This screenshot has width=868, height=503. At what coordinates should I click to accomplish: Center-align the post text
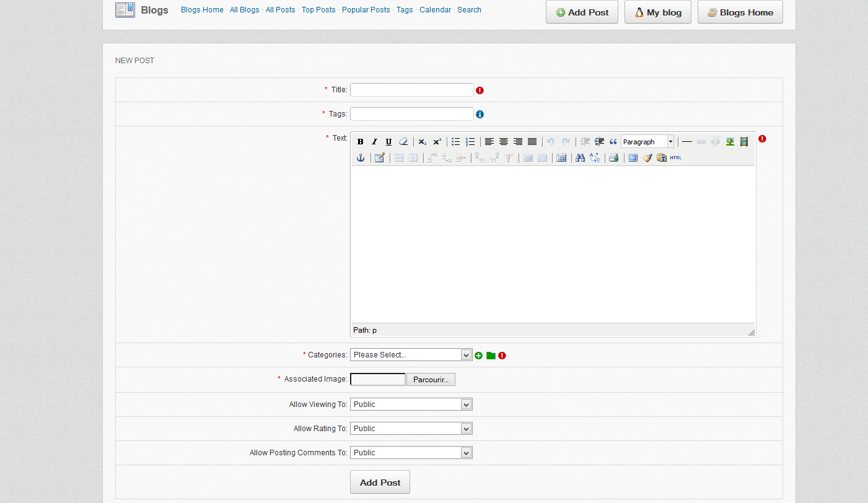point(504,142)
